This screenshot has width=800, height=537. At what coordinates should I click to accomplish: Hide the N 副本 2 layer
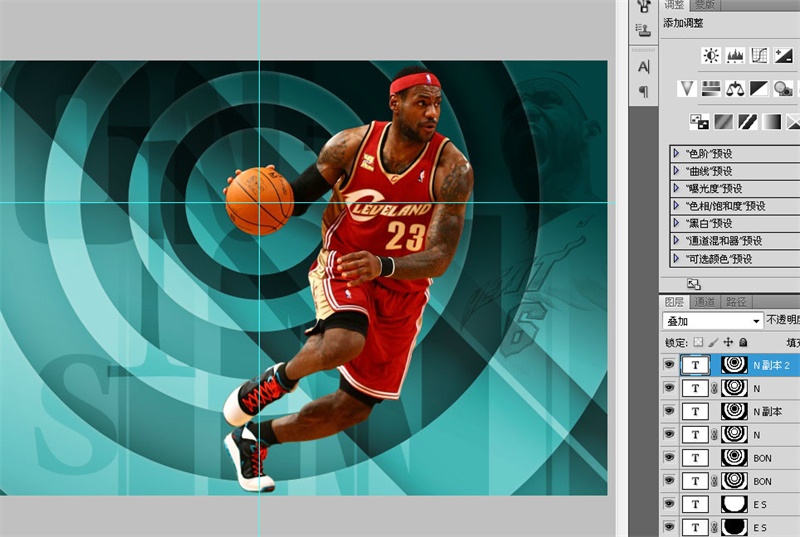pos(669,365)
